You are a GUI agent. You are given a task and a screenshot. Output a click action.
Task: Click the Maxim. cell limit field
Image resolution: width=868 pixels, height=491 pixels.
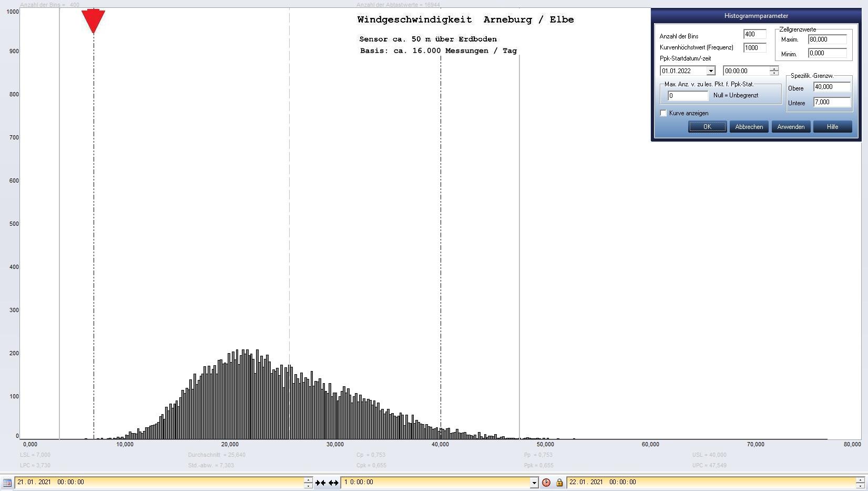point(827,39)
